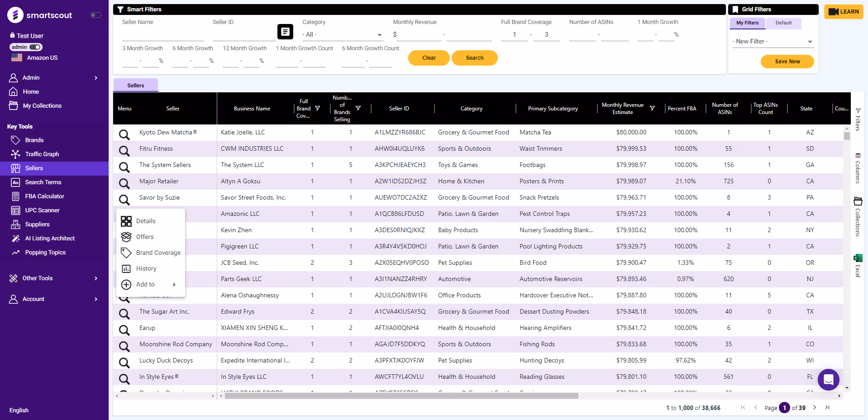Go to the next page
Viewport: 868px width, 420px height.
coord(815,407)
